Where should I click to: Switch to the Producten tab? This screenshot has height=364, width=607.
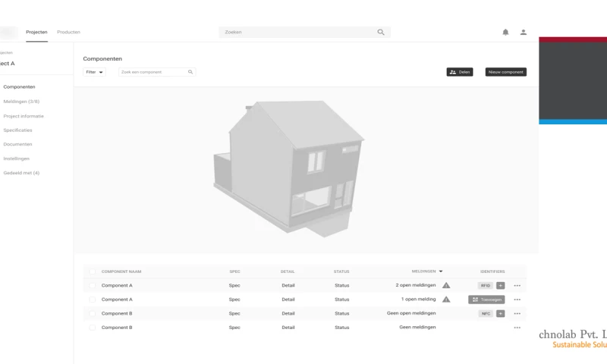[68, 32]
